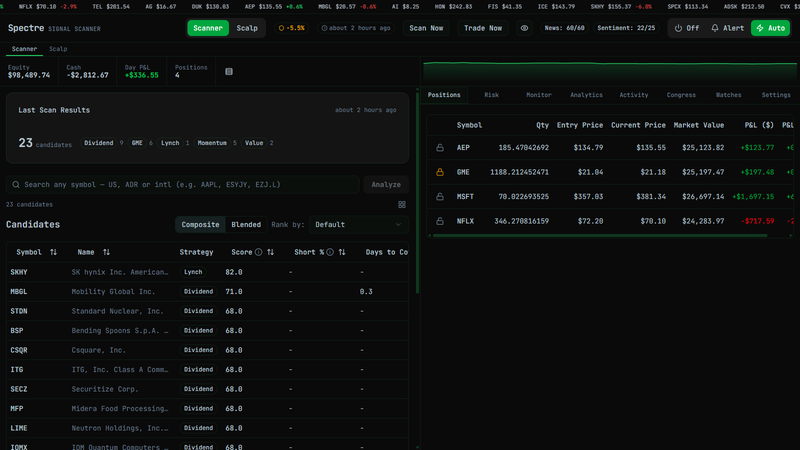Image resolution: width=800 pixels, height=450 pixels.
Task: Select the ITG candidate row
Action: (x=207, y=369)
